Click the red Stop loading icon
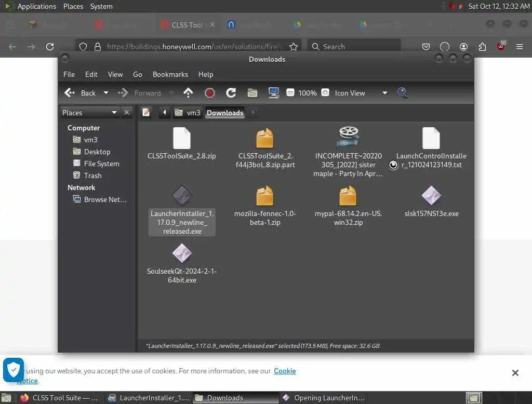This screenshot has height=404, width=532. tap(210, 92)
